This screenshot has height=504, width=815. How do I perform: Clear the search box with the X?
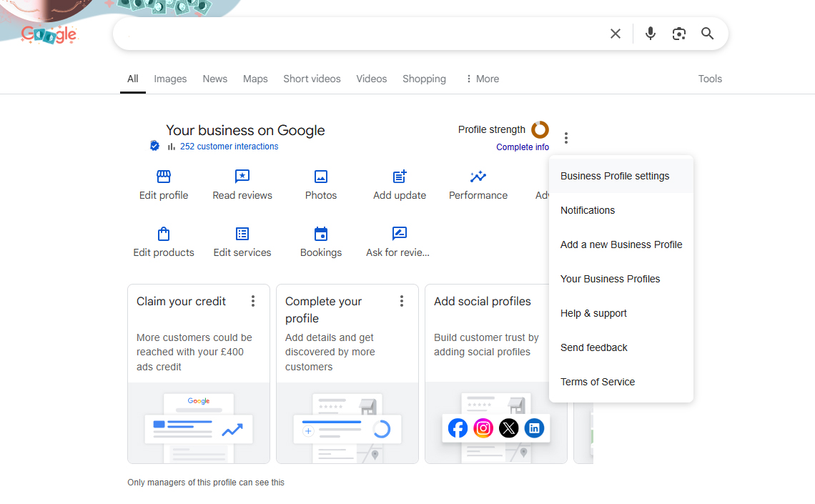(x=615, y=33)
